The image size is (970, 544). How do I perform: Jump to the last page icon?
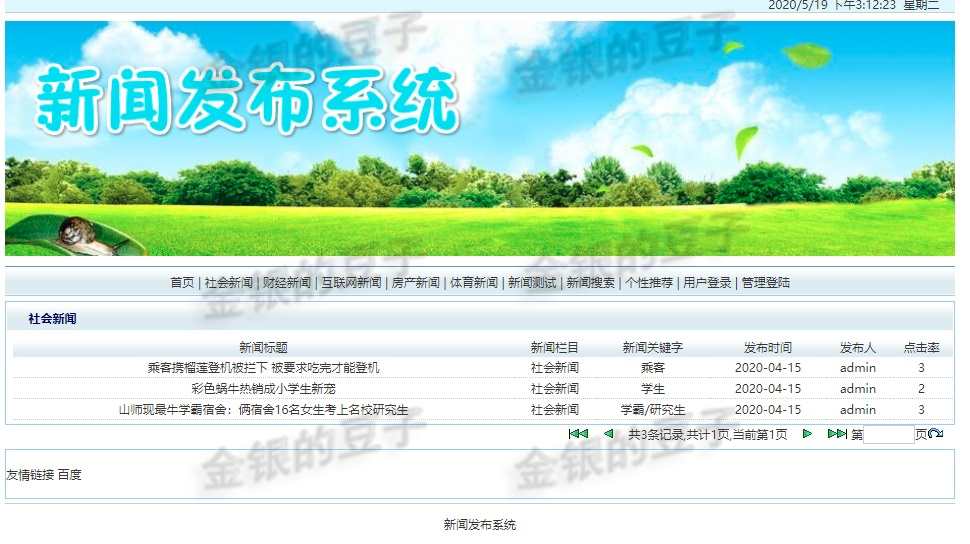click(x=837, y=434)
